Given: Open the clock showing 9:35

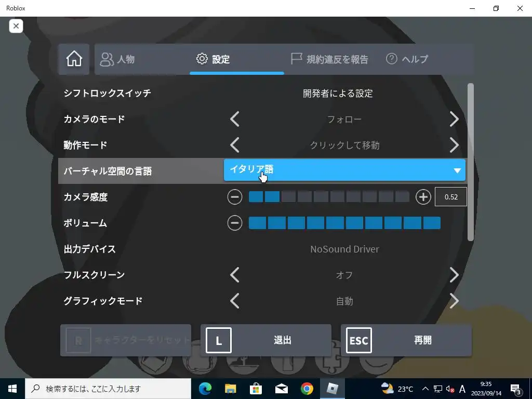Looking at the screenshot, I should point(486,389).
